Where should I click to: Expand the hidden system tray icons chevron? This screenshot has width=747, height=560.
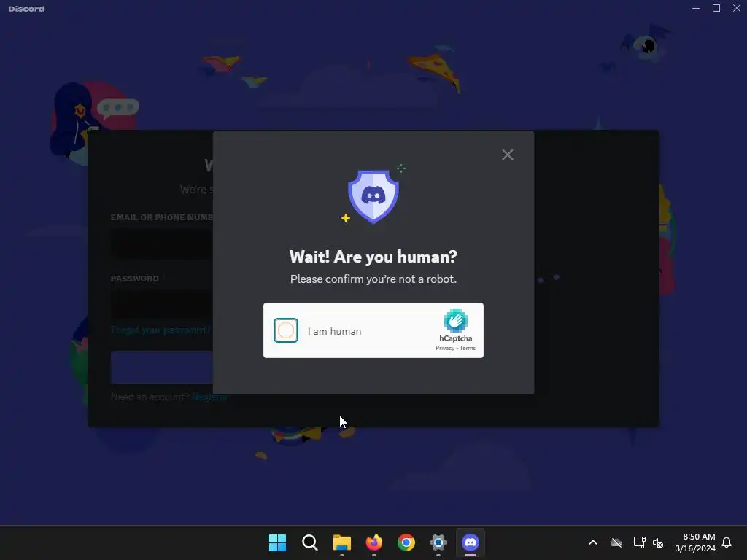[593, 542]
